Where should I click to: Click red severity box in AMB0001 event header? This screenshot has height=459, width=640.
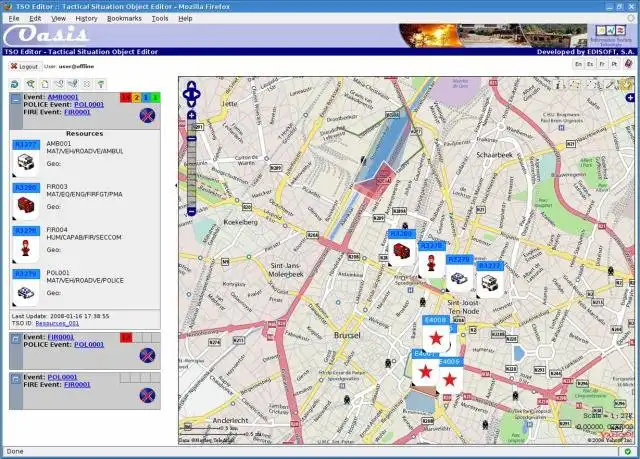coord(126,98)
